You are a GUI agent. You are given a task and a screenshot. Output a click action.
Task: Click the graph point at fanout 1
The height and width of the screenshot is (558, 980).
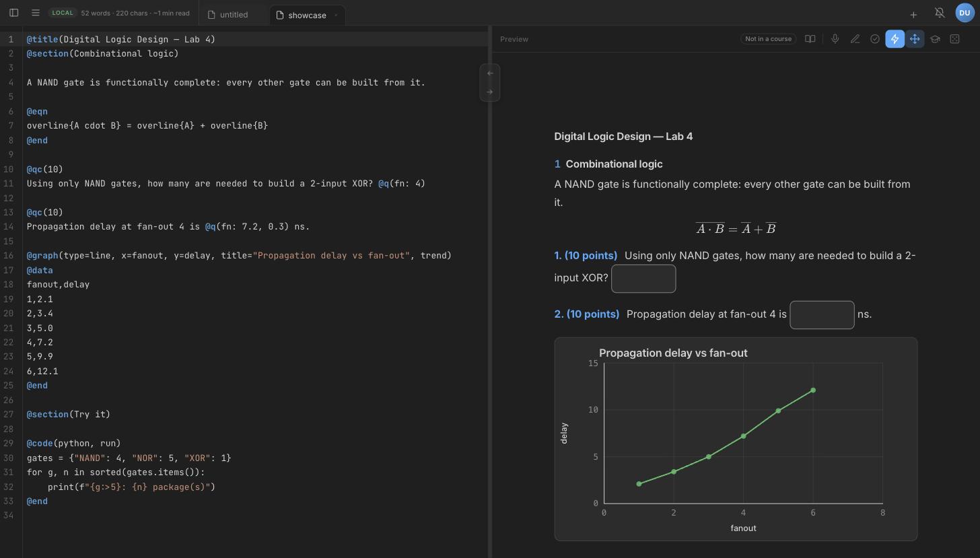[x=639, y=484]
